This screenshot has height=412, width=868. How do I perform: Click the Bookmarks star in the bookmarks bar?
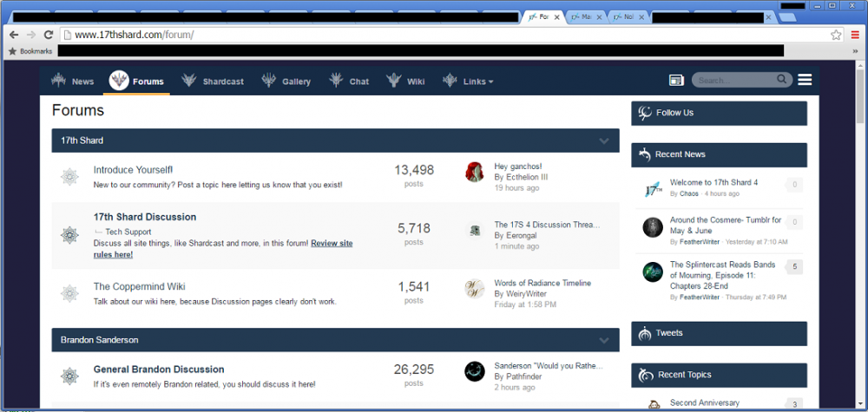(13, 51)
